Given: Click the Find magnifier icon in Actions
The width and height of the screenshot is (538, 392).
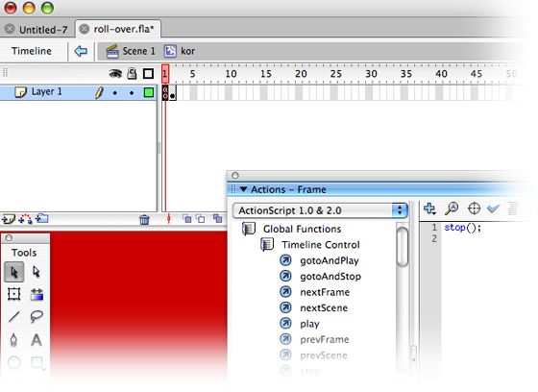Looking at the screenshot, I should tap(452, 208).
